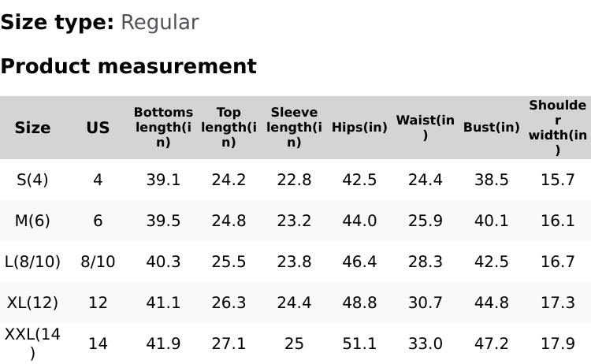Select the Bust(in) column header

492,128
